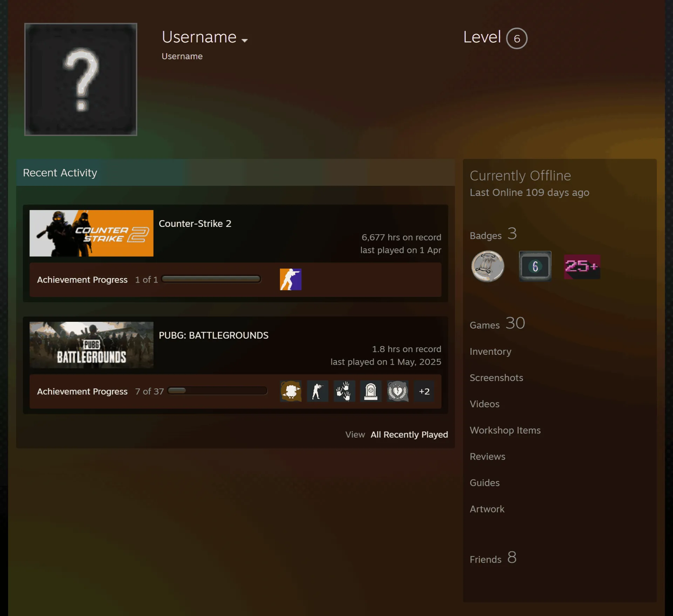The image size is (673, 616).
Task: Open the Counter-Strike 2 title link
Action: (x=195, y=223)
